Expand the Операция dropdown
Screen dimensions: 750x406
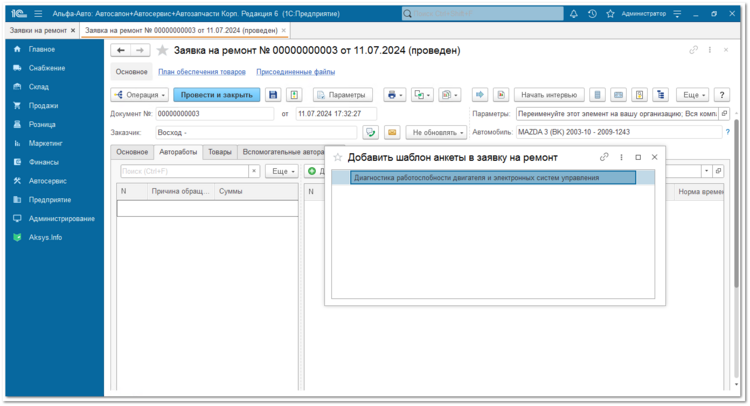tap(140, 95)
